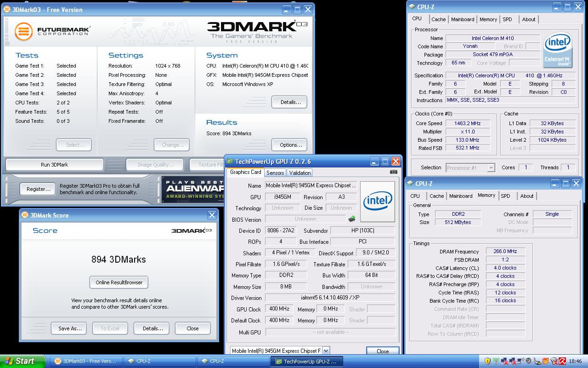Click the Change... settings button

[173, 145]
